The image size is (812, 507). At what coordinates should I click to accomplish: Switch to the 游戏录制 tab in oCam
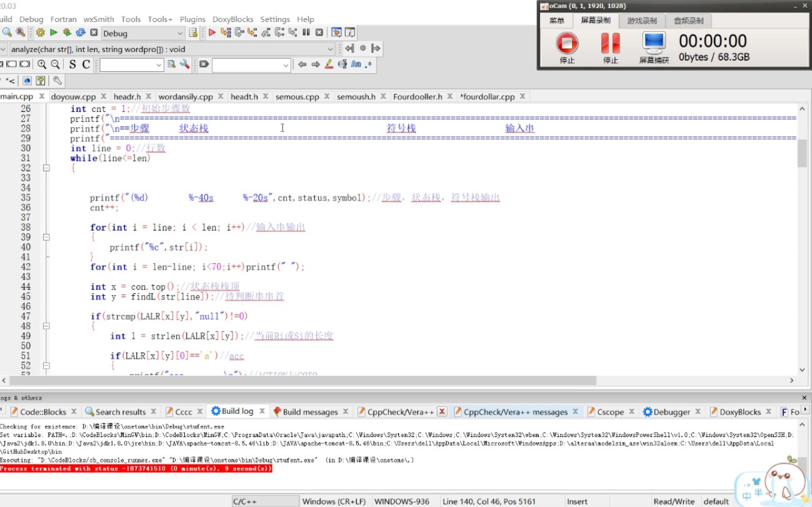coord(642,21)
